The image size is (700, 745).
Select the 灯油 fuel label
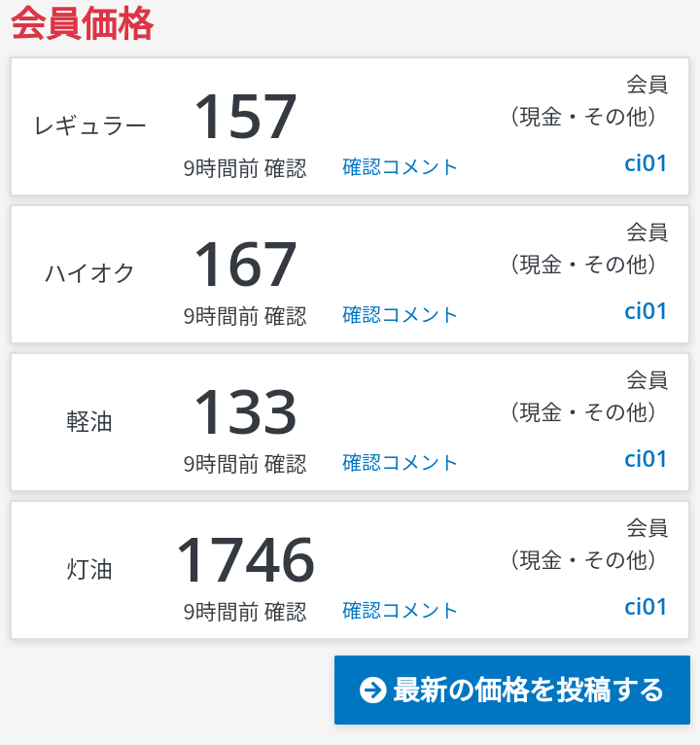point(89,569)
